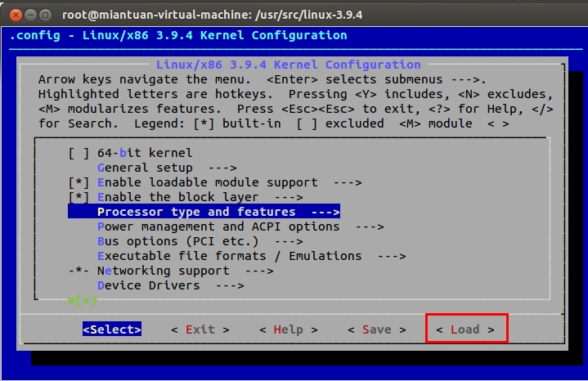Toggle Enable the block layer checkbox
Screen dimensions: 588x381
79,197
